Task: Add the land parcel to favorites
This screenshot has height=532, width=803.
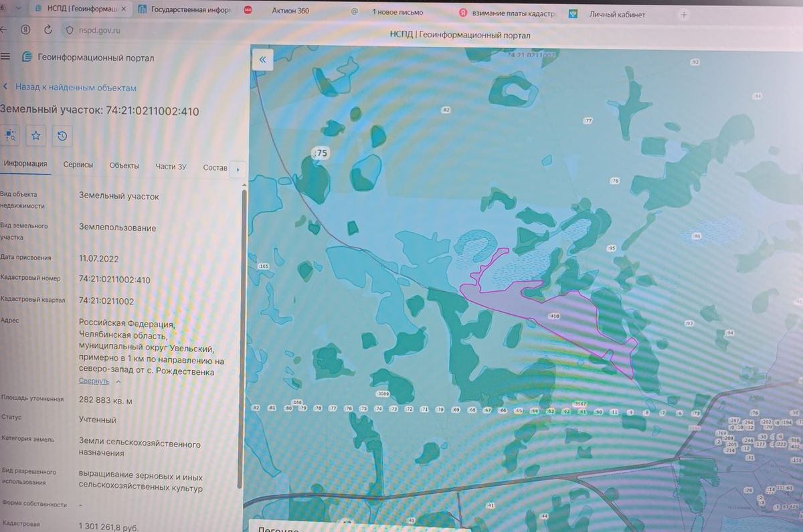Action: pyautogui.click(x=36, y=136)
